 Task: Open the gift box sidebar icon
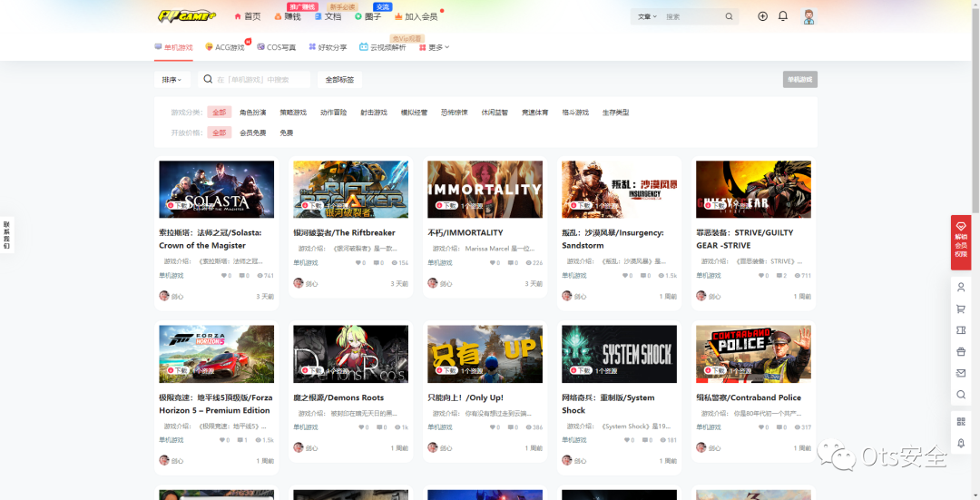[x=961, y=352]
